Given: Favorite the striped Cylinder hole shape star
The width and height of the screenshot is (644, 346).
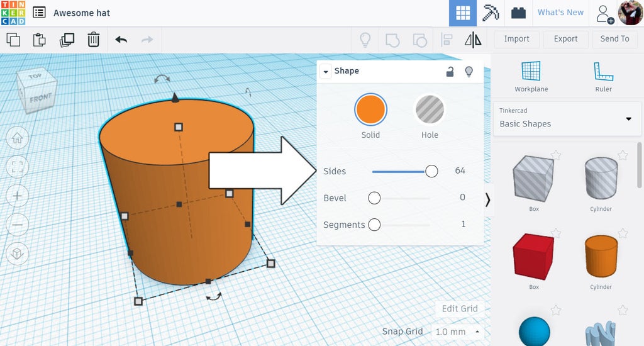Looking at the screenshot, I should coord(623,155).
